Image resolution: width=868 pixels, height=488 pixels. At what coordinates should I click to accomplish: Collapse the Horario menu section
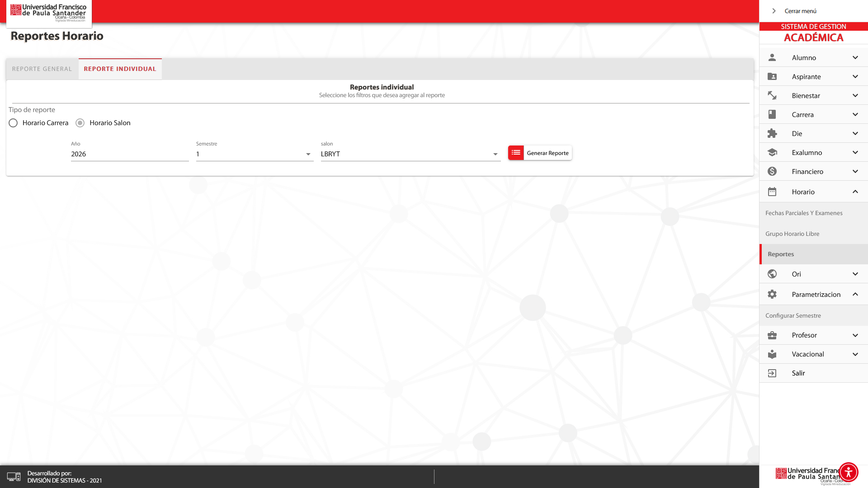coord(855,192)
